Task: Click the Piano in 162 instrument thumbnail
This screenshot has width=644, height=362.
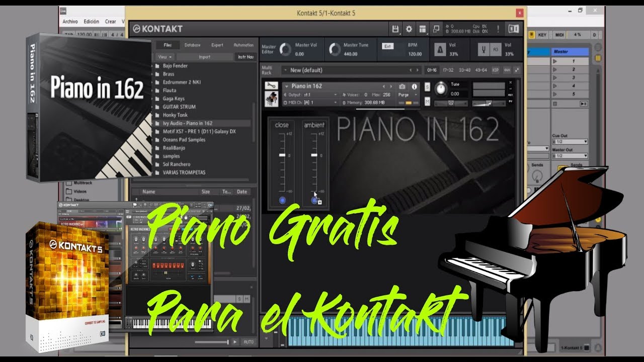Action: tap(272, 99)
